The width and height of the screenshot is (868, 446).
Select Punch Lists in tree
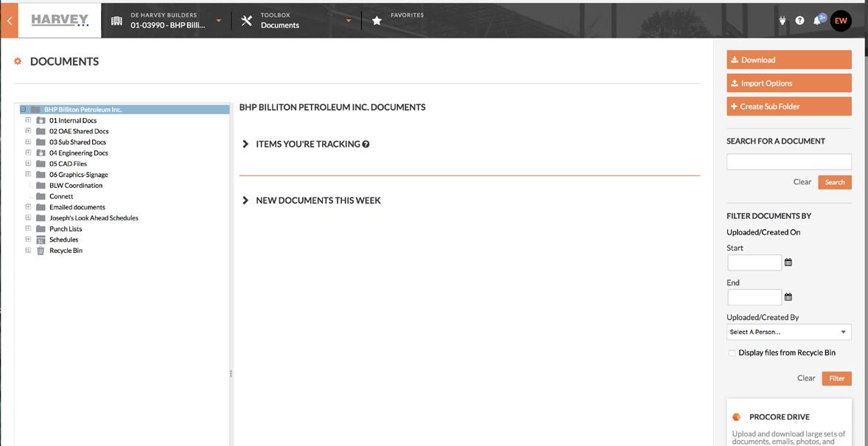[66, 229]
